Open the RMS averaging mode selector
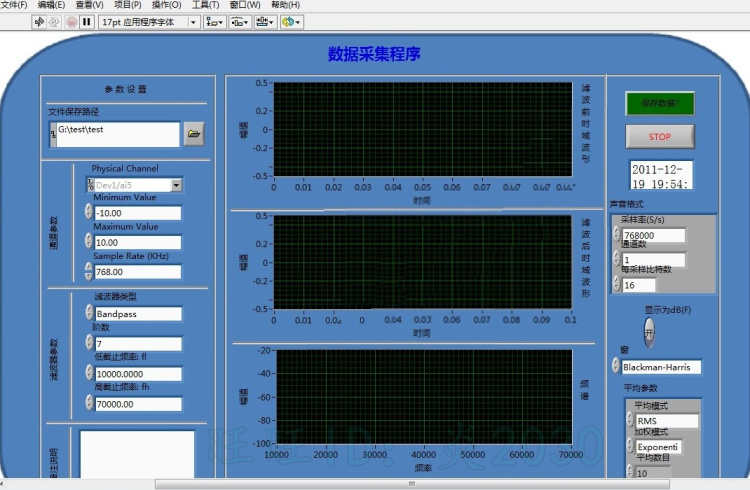750x490 pixels. 667,421
